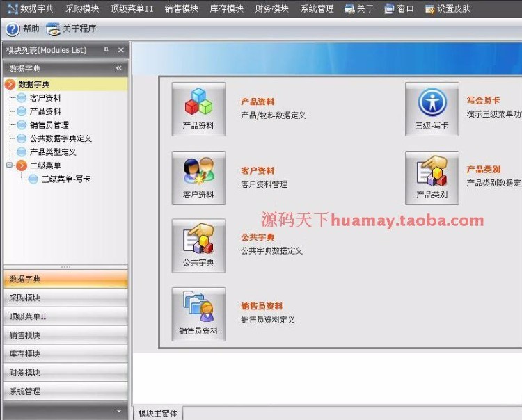Click the orange 客户资料 heading link
The image size is (522, 420).
(258, 170)
